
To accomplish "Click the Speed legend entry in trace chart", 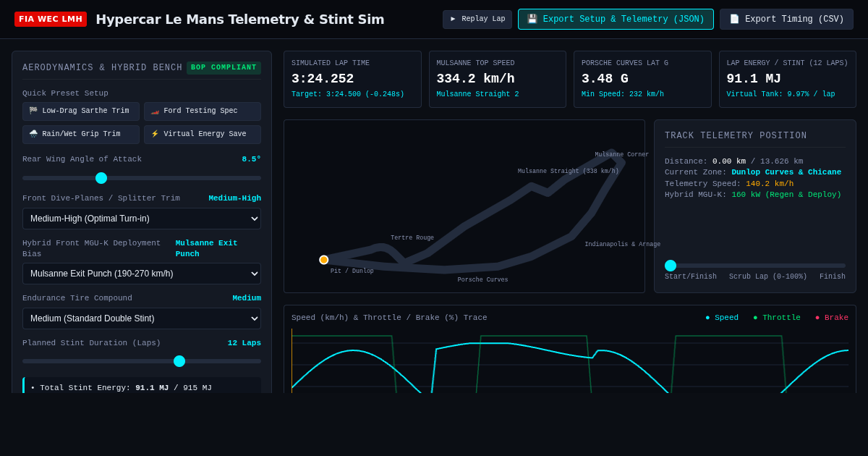I will tap(722, 318).
